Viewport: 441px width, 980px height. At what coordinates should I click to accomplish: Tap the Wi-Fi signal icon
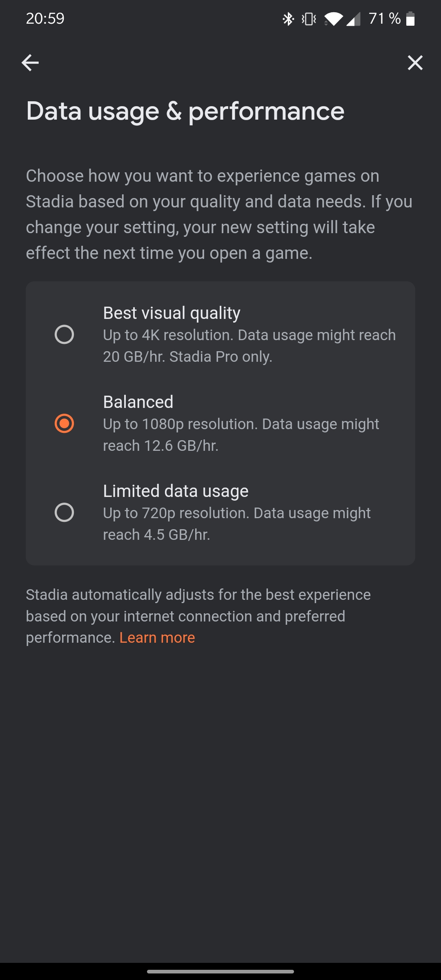pos(334,19)
